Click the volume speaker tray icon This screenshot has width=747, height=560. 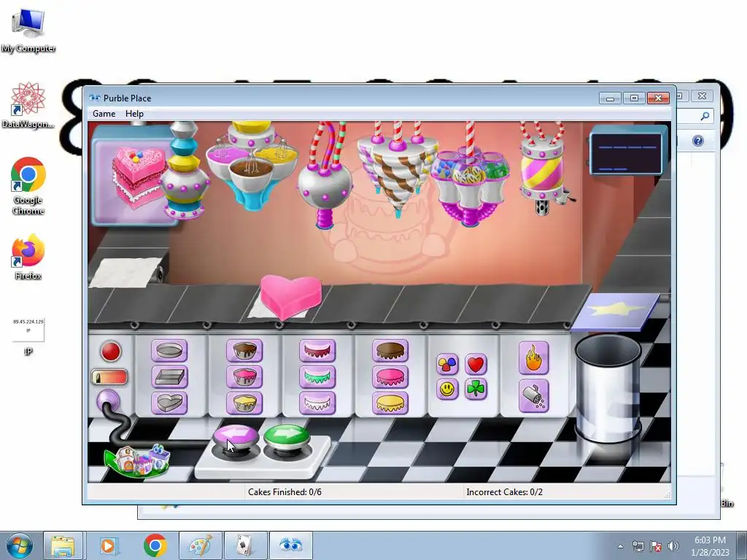coord(673,546)
